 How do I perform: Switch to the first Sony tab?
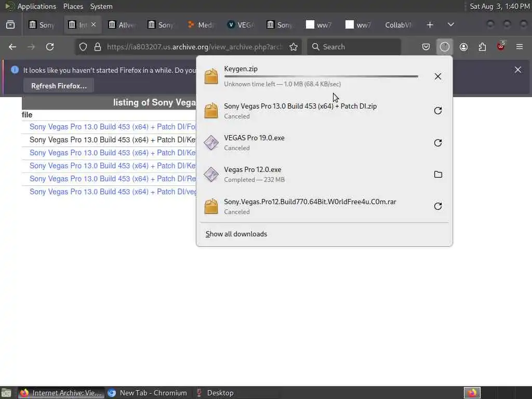43,25
